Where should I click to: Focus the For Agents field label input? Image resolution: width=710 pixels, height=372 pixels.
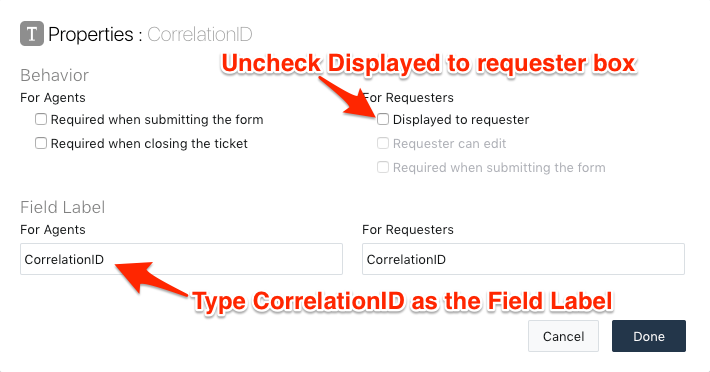[x=181, y=259]
